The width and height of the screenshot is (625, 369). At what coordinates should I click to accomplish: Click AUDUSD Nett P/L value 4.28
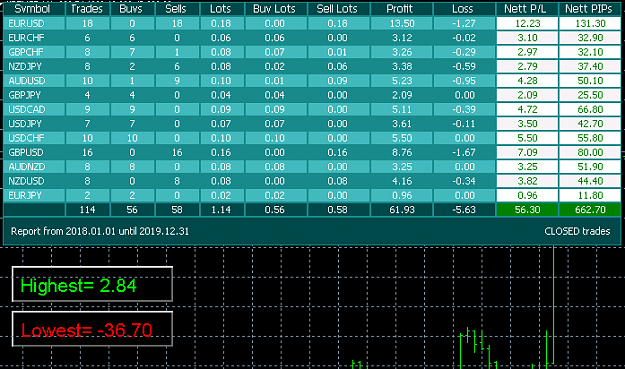point(527,80)
